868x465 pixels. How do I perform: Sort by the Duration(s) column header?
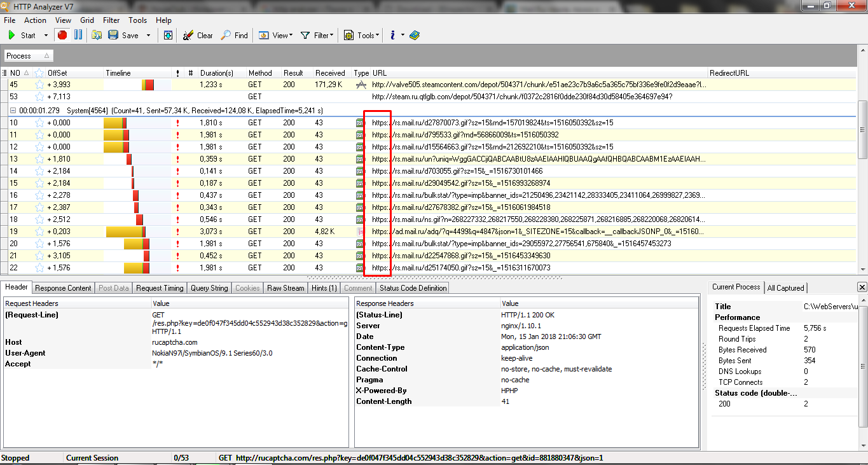pyautogui.click(x=216, y=73)
